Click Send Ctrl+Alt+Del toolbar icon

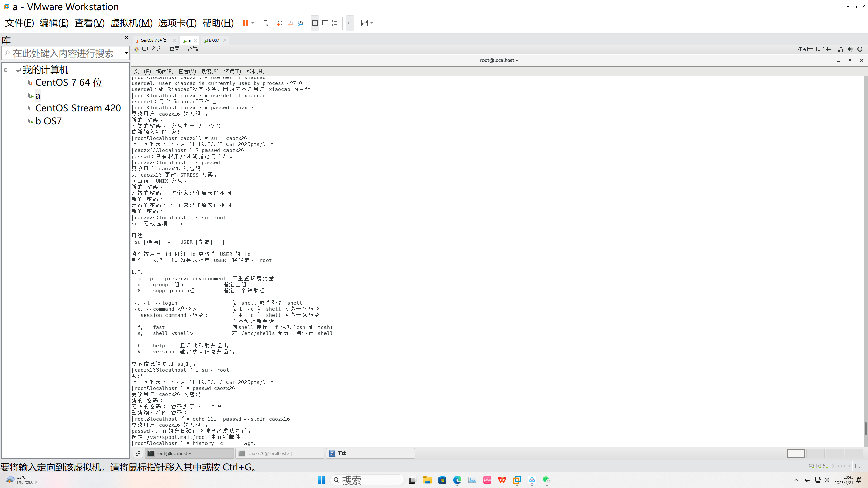point(265,23)
